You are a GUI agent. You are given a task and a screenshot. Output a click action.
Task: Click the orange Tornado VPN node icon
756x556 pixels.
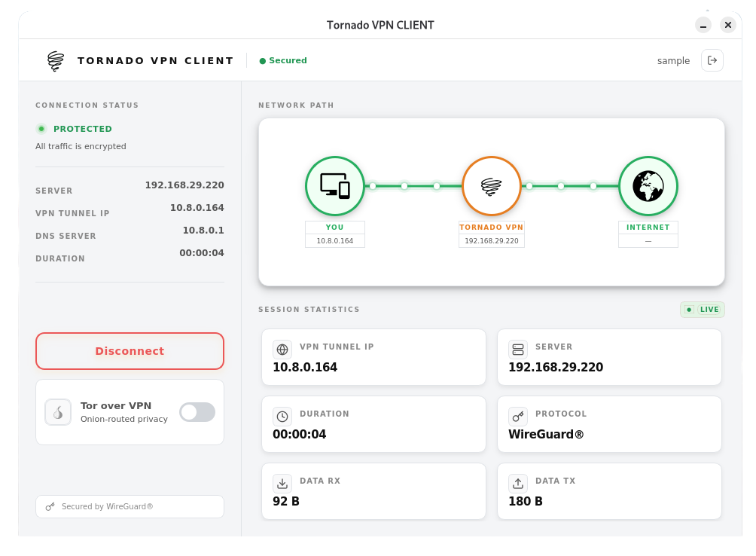pos(491,186)
